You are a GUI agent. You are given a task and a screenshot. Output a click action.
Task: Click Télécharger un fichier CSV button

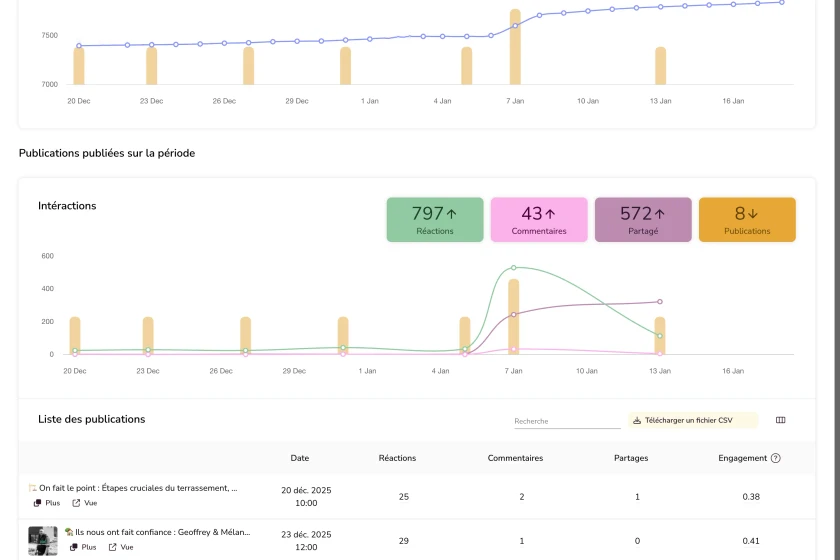pyautogui.click(x=692, y=421)
